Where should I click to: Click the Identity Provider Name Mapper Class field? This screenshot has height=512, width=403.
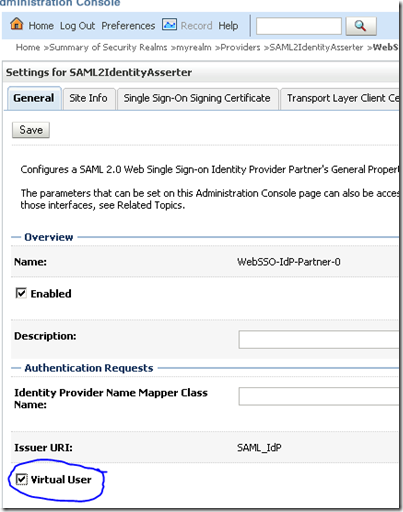(x=319, y=396)
